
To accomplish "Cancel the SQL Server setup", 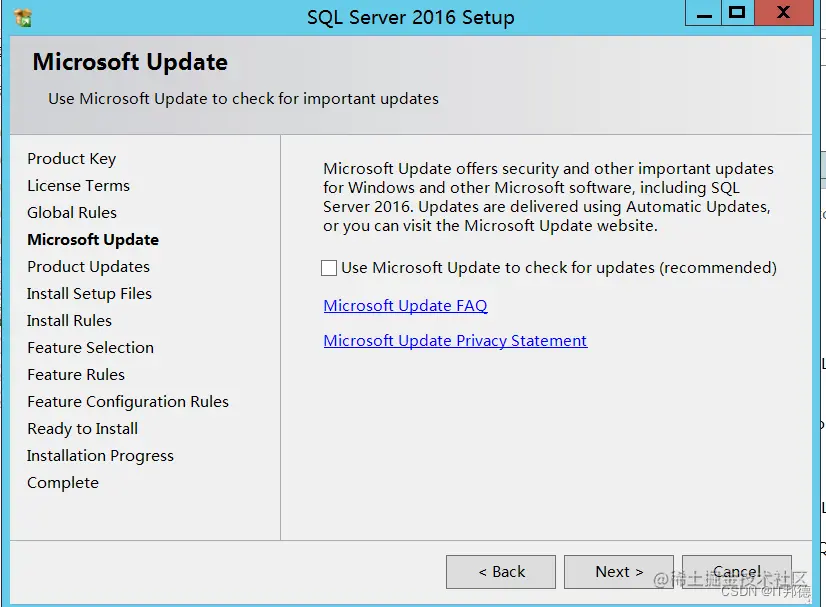I will coord(737,572).
